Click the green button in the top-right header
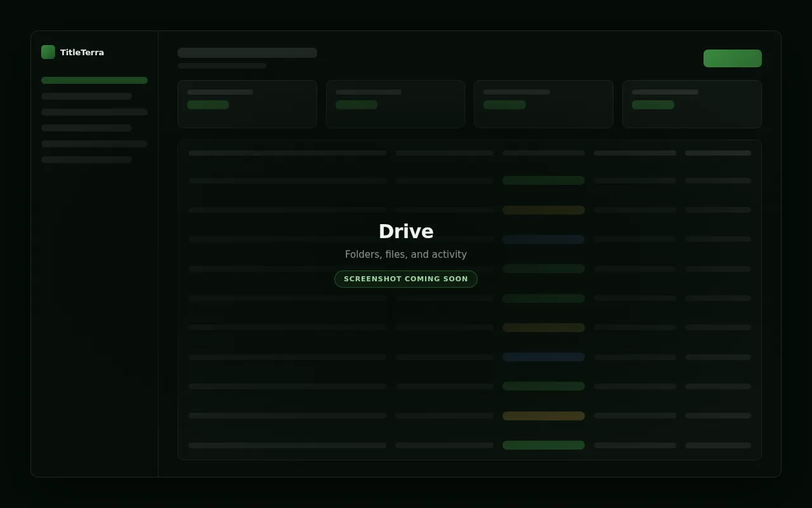812x508 pixels. [733, 58]
